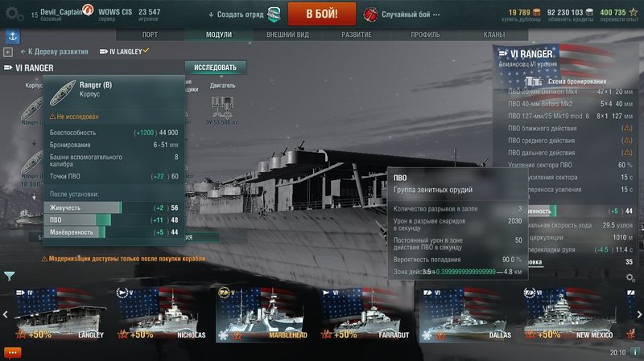The width and height of the screenshot is (644, 361).
Task: Open the Случайный бой battle type selector
Action: point(402,14)
